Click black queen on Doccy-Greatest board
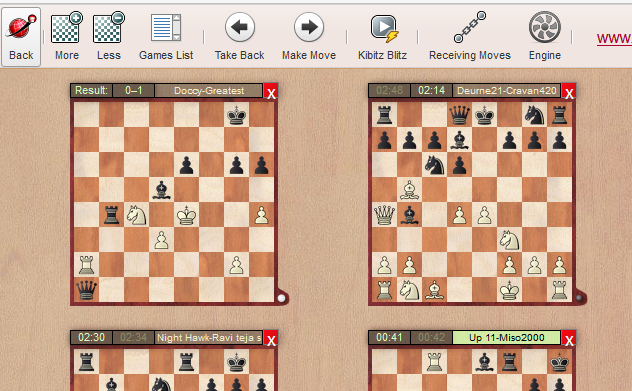The height and width of the screenshot is (391, 632). (86, 290)
